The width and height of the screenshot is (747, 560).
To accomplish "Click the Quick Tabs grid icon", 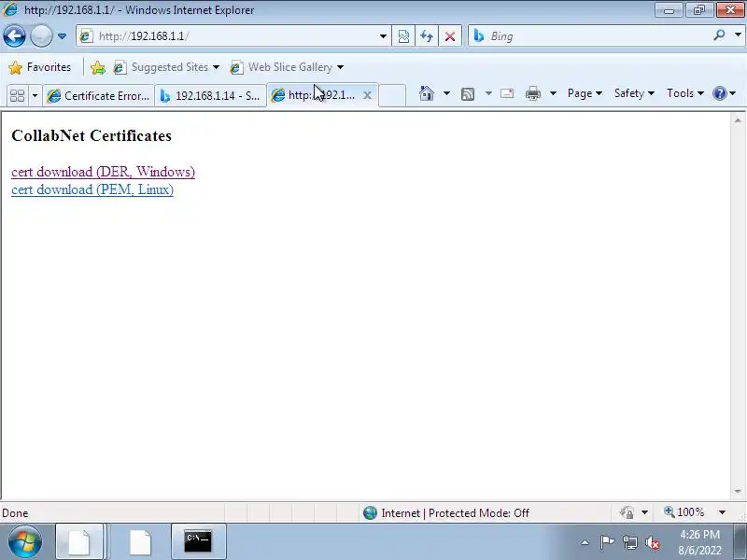I will click(x=17, y=96).
